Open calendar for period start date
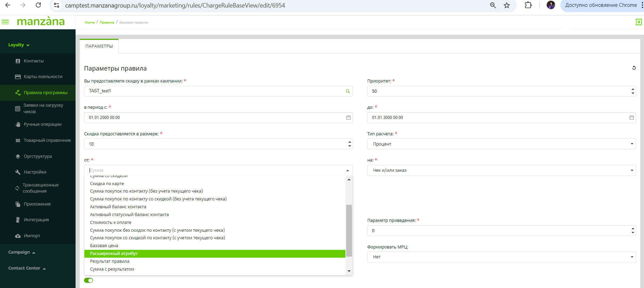 point(348,118)
